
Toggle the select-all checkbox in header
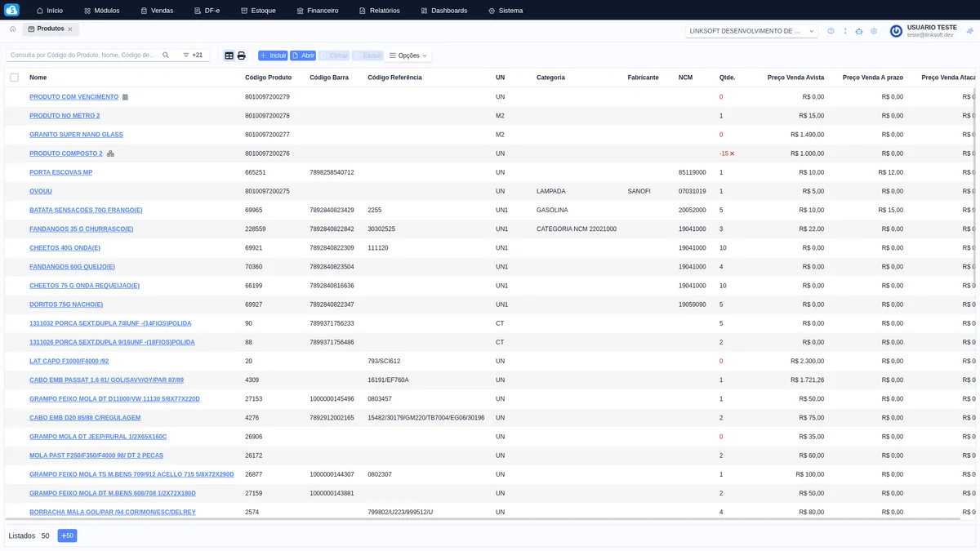(x=14, y=78)
